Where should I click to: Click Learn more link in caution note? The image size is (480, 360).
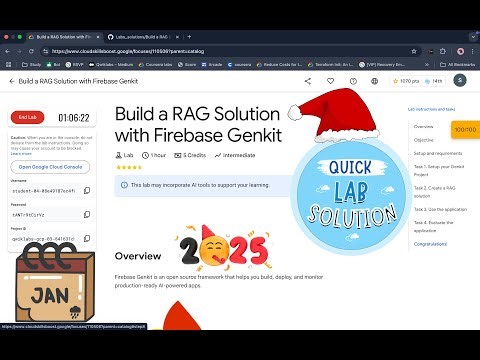pos(21,154)
